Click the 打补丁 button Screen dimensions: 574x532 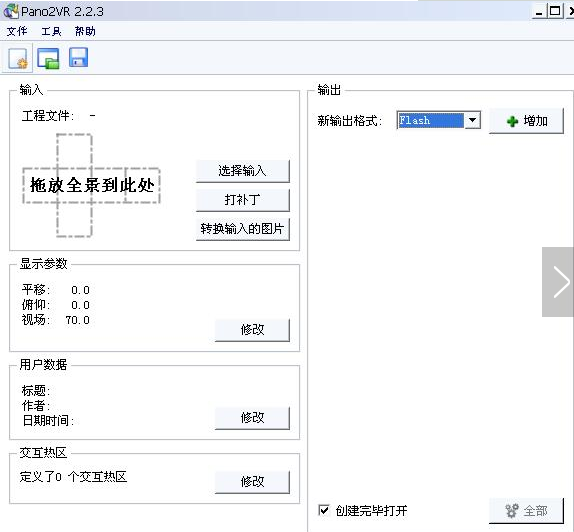pyautogui.click(x=243, y=200)
